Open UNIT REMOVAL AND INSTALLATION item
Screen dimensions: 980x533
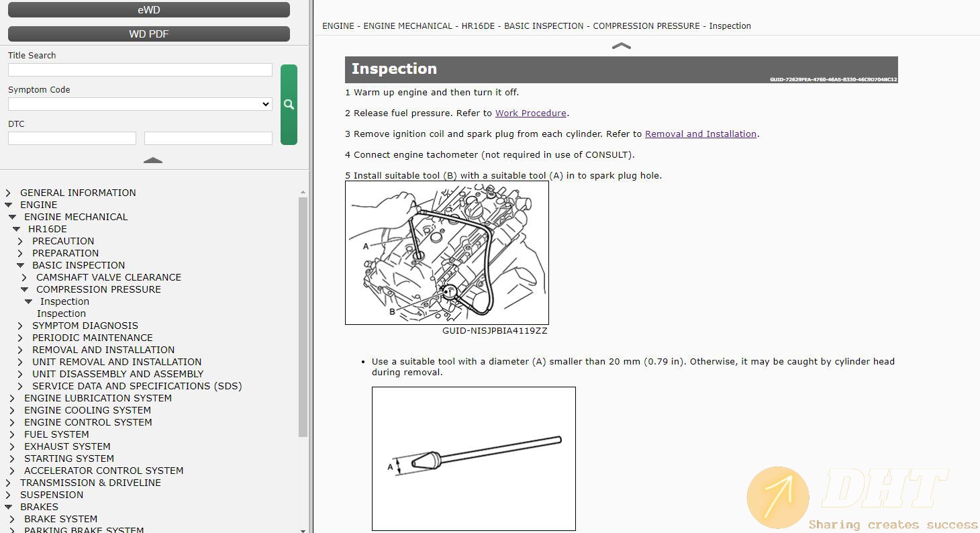[117, 362]
